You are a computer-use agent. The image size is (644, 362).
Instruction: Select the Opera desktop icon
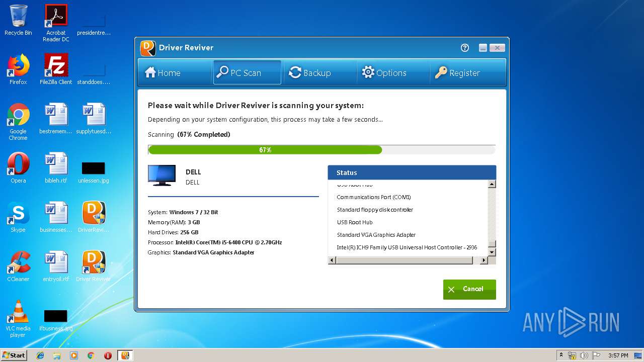pos(18,168)
